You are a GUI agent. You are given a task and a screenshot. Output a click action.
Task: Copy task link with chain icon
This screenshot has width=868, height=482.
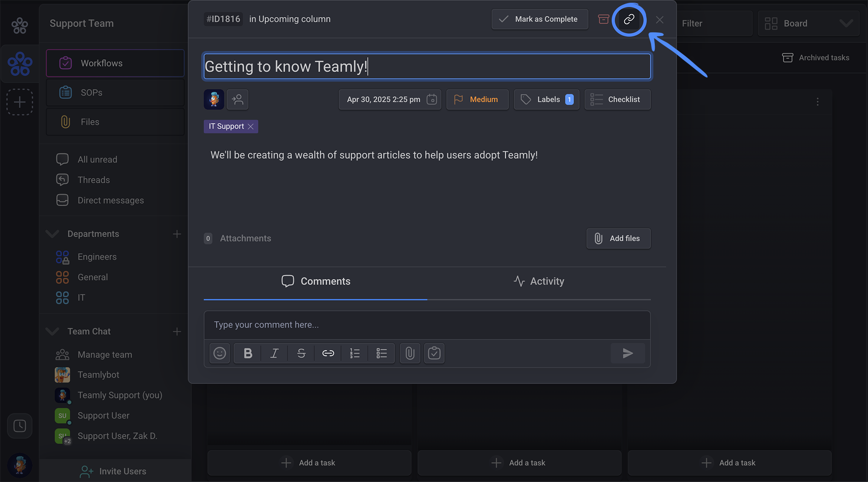point(629,19)
